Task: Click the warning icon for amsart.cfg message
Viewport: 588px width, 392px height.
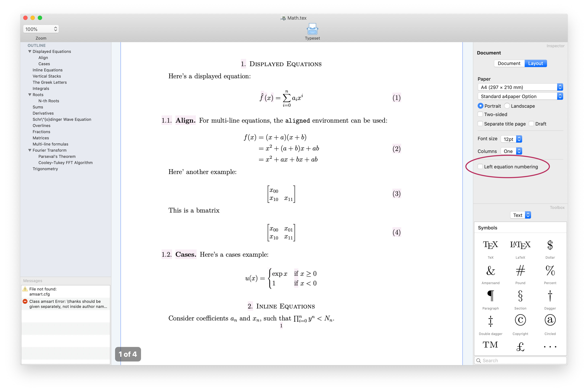Action: tap(25, 289)
